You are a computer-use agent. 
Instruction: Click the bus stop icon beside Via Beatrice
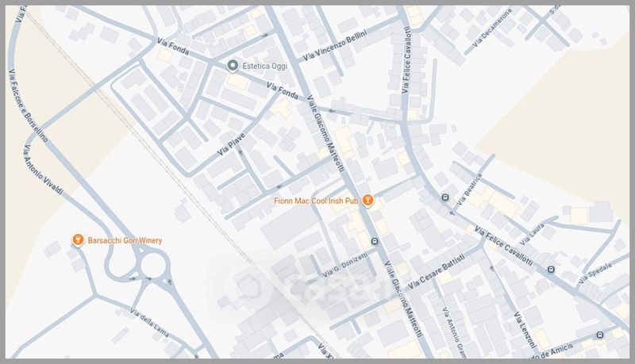click(445, 197)
